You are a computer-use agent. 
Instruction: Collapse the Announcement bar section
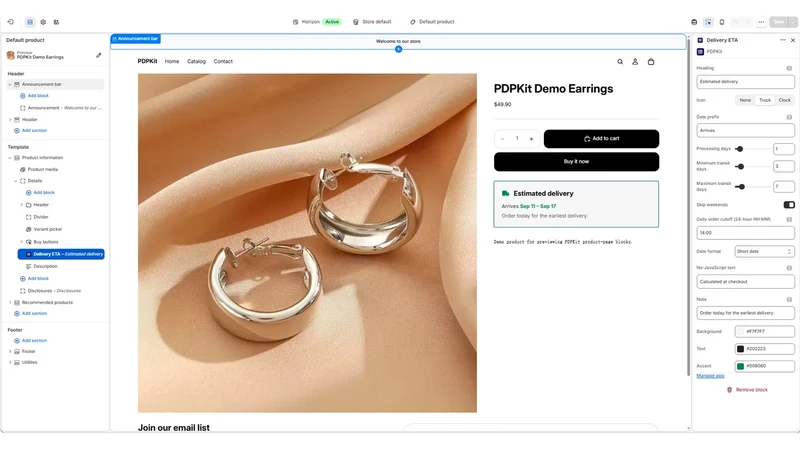pos(10,84)
